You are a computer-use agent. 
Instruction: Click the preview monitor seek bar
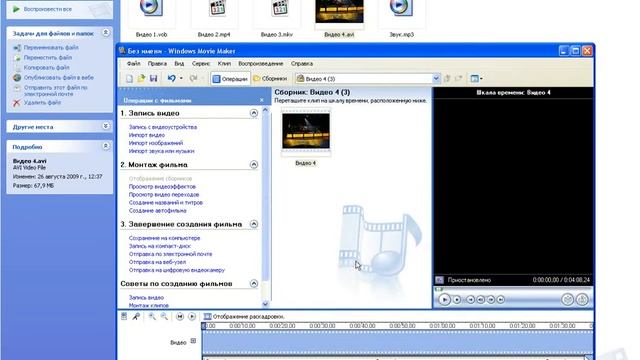[513, 289]
